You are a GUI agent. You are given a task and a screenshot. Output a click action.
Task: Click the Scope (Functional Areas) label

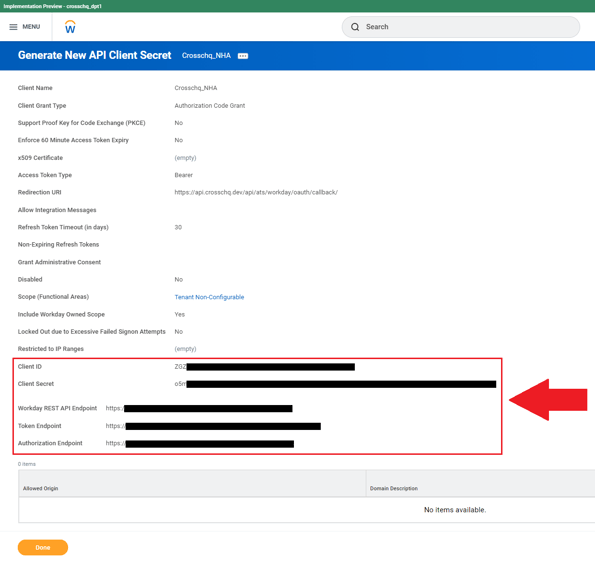53,297
